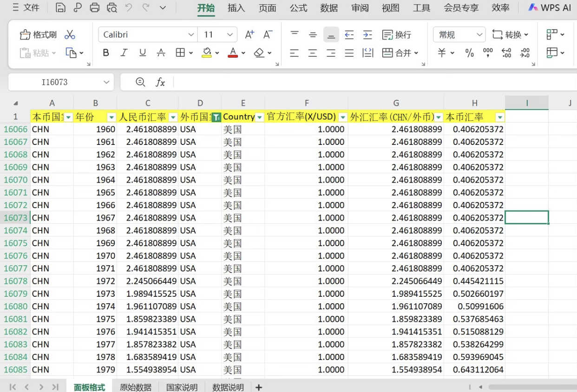Switch to the 原始数据 sheet tab
This screenshot has height=392, width=577.
[x=135, y=387]
